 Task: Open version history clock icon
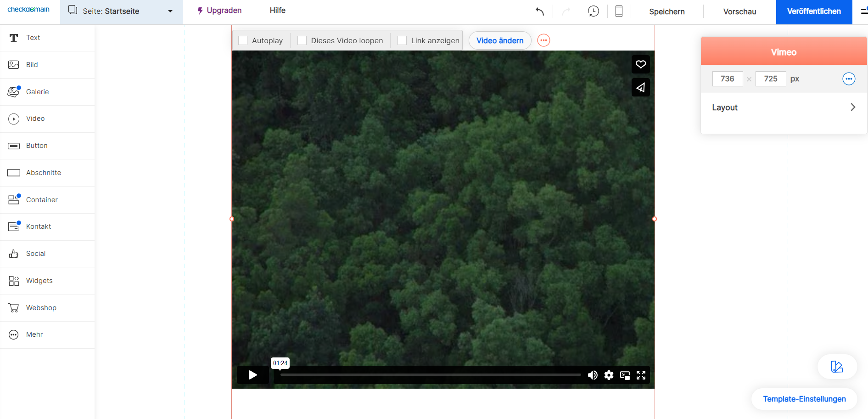(x=594, y=11)
